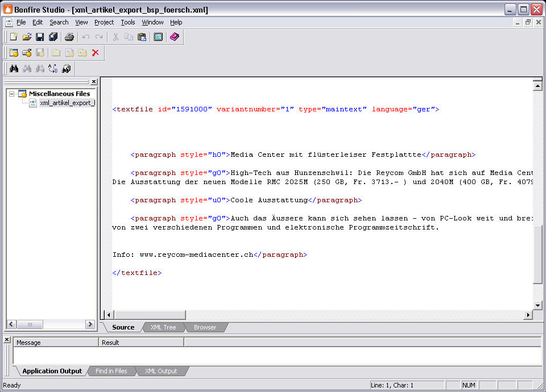Click project panel scrollbar left arrow
This screenshot has height=392, width=546.
11,324
